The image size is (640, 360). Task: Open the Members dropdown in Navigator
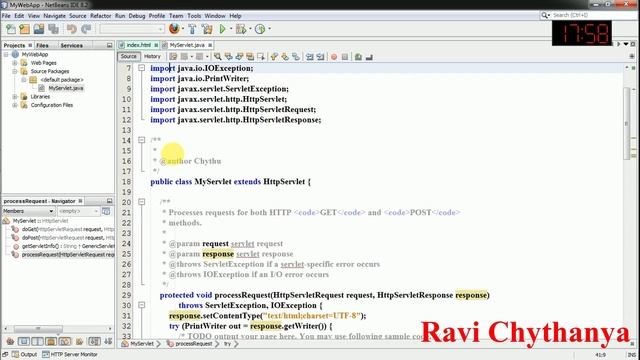point(28,211)
